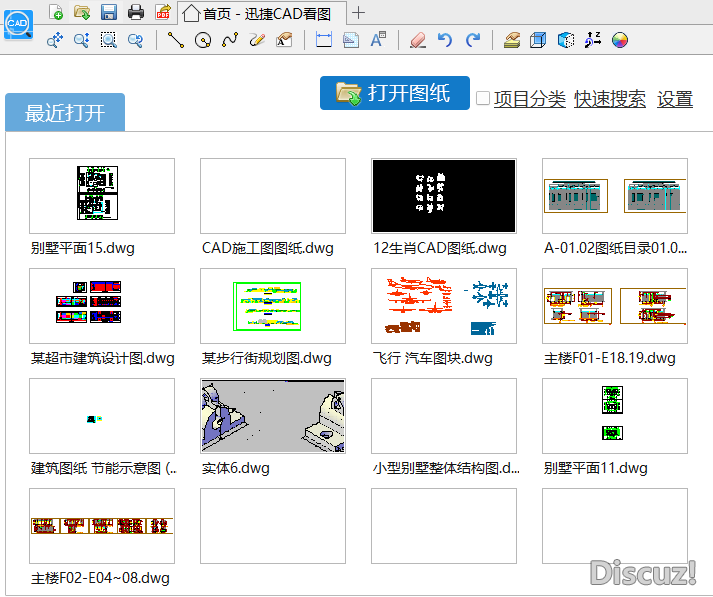
Task: Click the Undo arrow icon
Action: click(x=445, y=40)
